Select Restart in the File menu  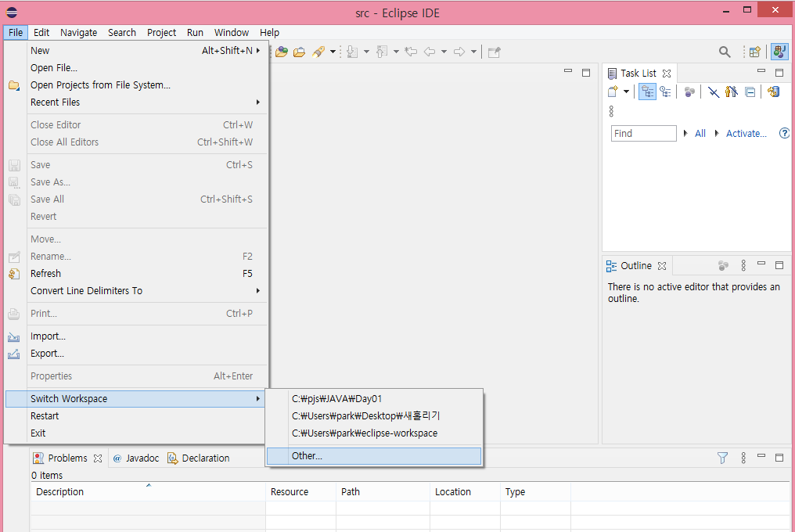[x=136, y=416]
